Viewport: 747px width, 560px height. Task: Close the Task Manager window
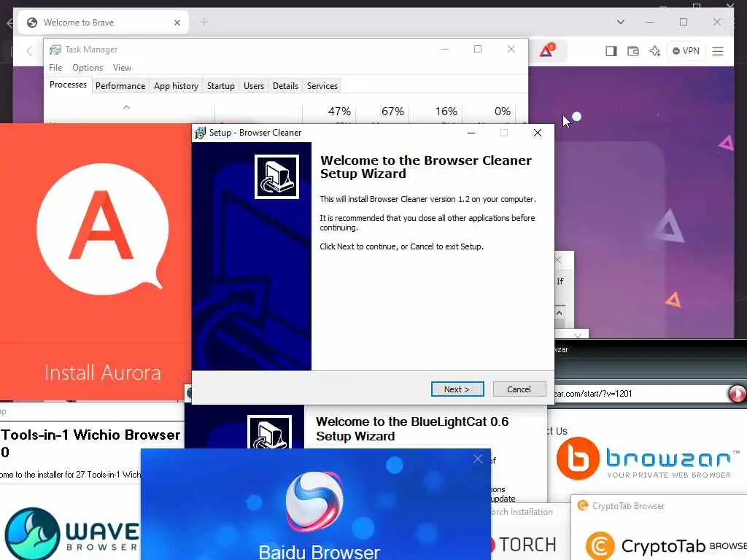pyautogui.click(x=511, y=49)
